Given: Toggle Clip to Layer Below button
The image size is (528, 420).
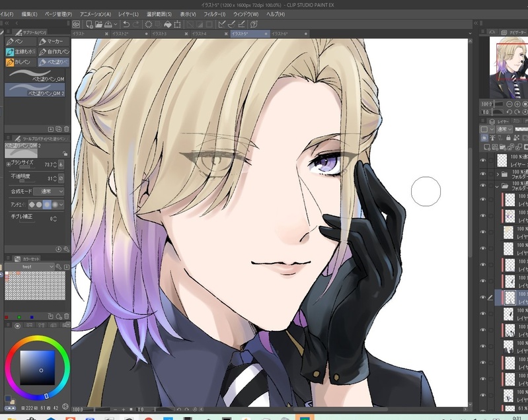Looking at the screenshot, I should click(484, 138).
